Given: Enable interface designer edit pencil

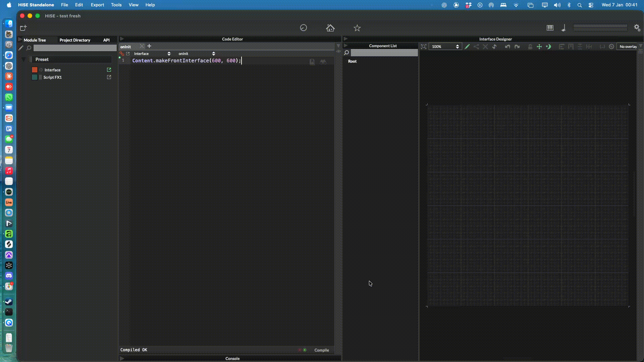Looking at the screenshot, I should (x=467, y=47).
